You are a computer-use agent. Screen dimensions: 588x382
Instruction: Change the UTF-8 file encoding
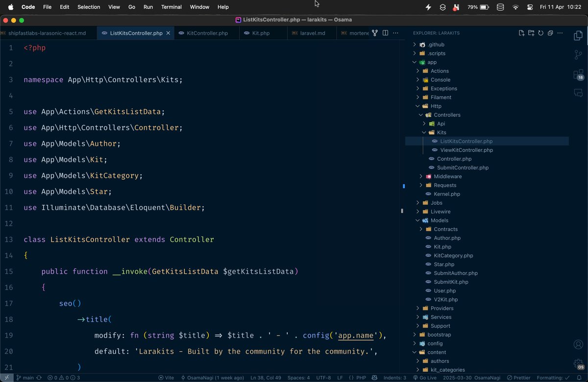323,378
